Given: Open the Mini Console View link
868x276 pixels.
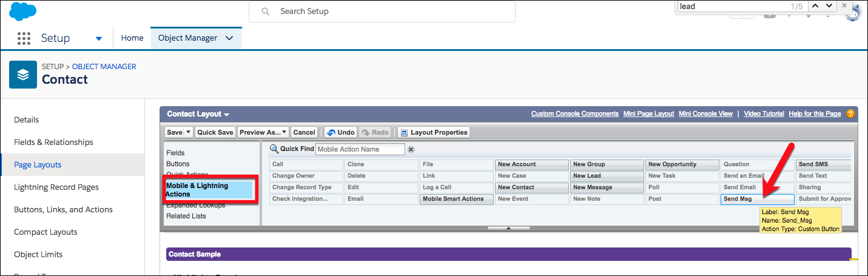Looking at the screenshot, I should [705, 113].
